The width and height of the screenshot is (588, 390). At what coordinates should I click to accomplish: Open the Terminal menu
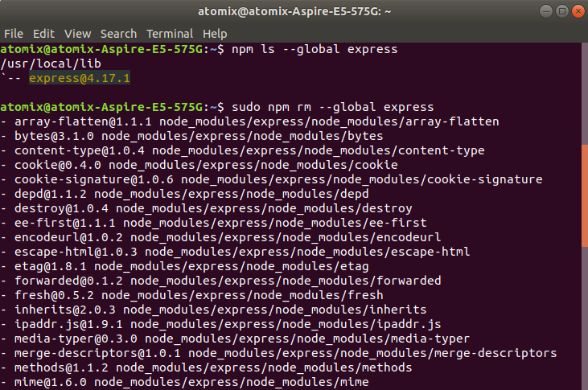coord(170,34)
